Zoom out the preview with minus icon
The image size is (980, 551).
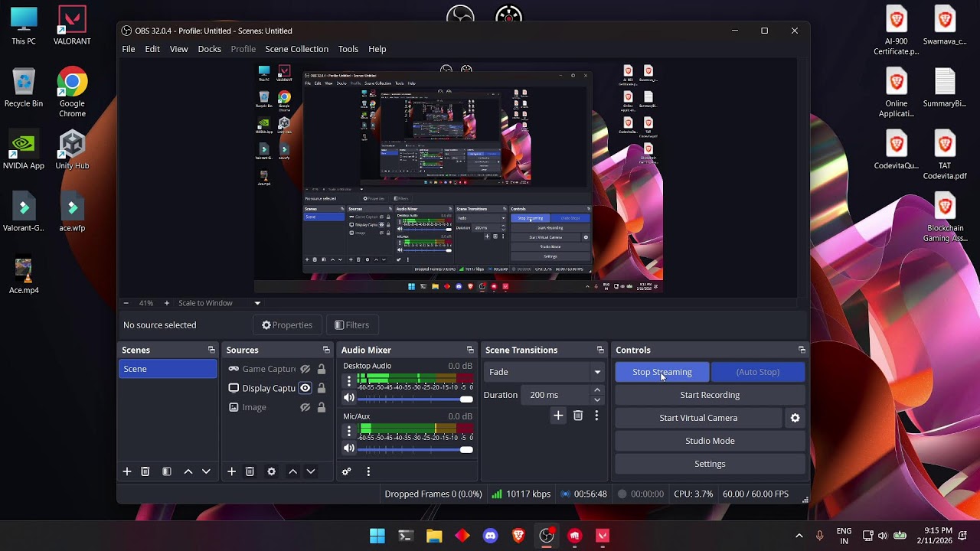pos(126,303)
